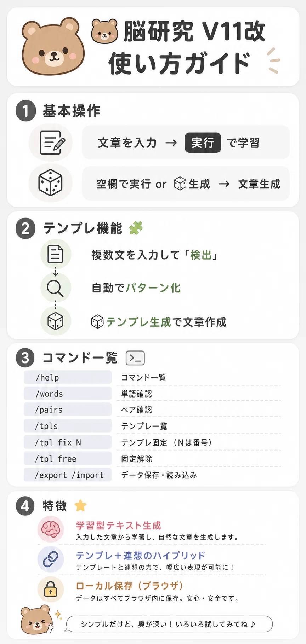
Task: Click the small bear face beside the title
Action: [x=104, y=31]
